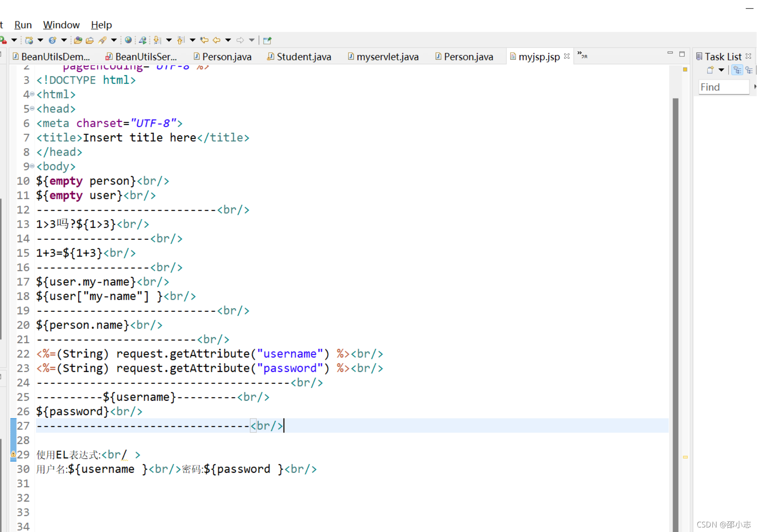Viewport: 757px width, 532px height.
Task: Select the first Person.java tab
Action: coord(223,56)
